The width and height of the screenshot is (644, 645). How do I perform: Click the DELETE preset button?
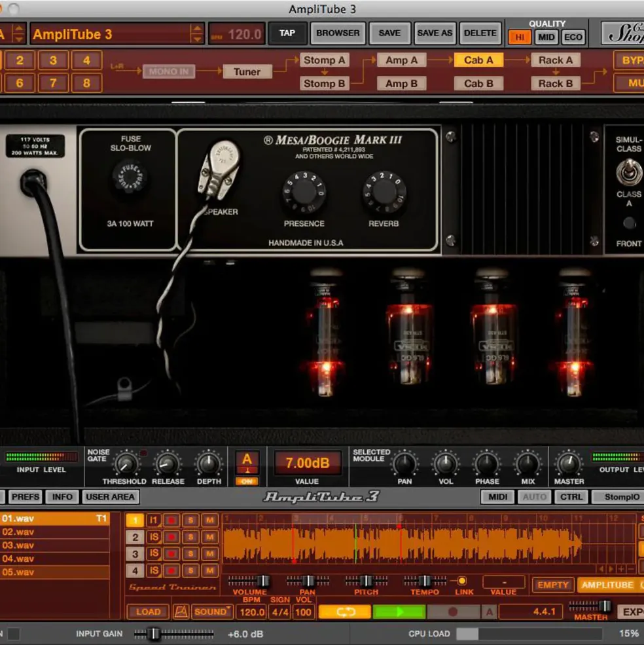[480, 33]
